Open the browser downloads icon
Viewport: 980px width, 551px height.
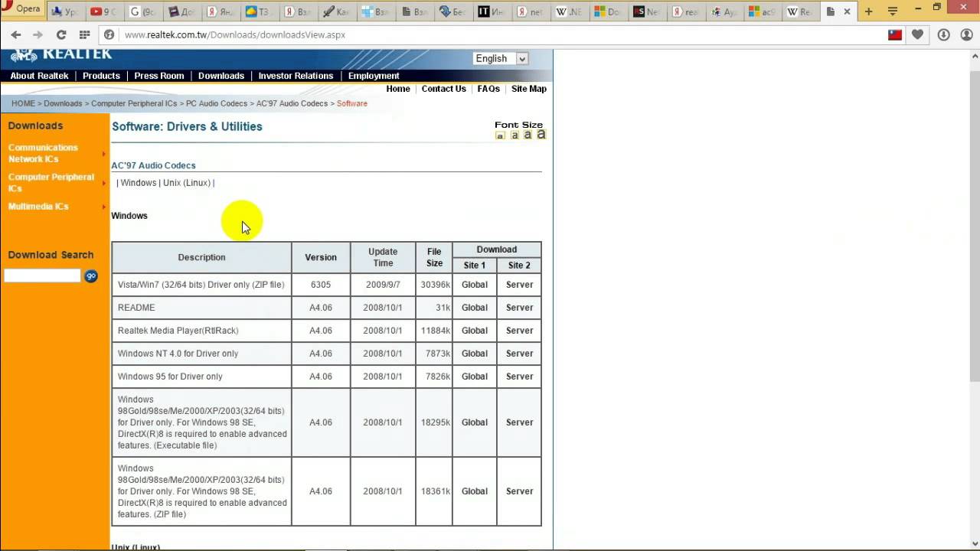click(x=943, y=34)
